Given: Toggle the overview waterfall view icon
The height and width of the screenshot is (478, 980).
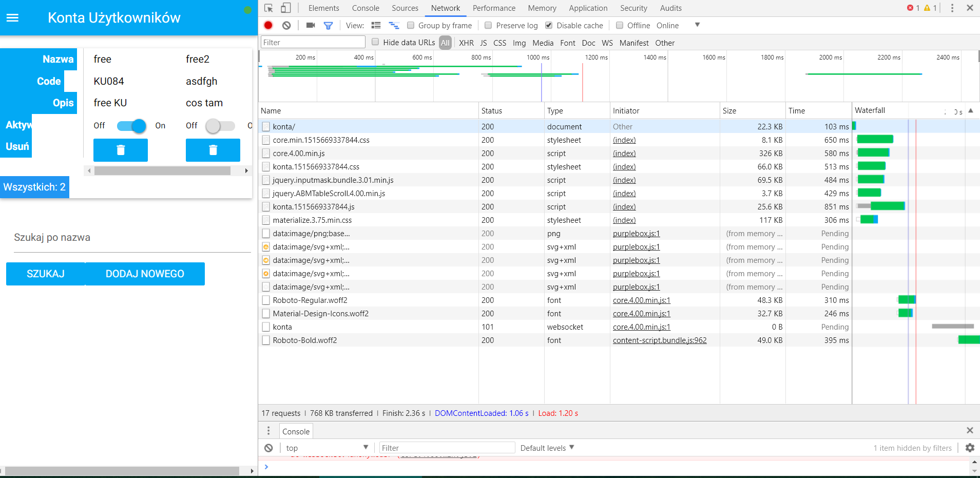Looking at the screenshot, I should pyautogui.click(x=394, y=25).
